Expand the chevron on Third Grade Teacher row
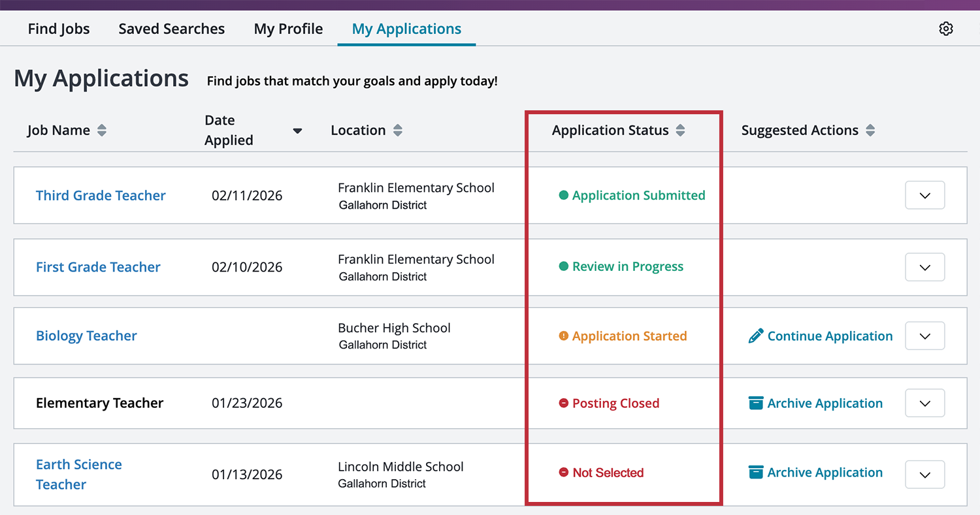Image resolution: width=980 pixels, height=515 pixels. pyautogui.click(x=924, y=195)
